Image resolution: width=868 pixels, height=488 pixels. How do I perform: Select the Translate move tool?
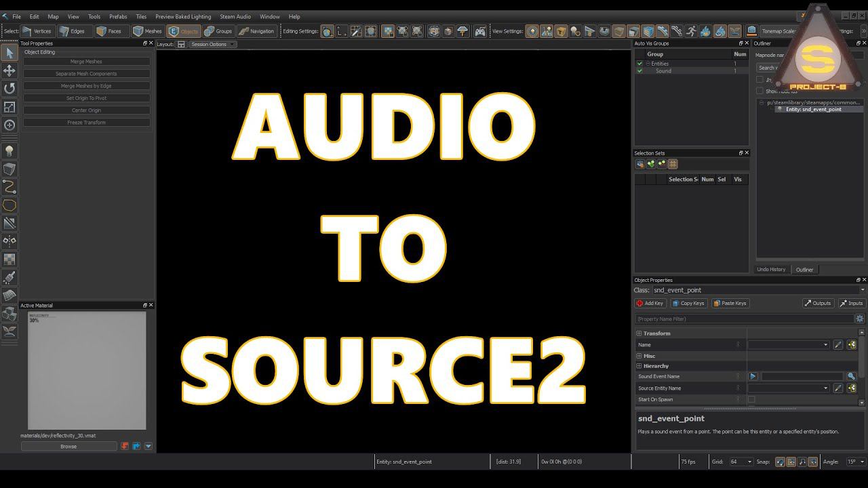click(9, 70)
